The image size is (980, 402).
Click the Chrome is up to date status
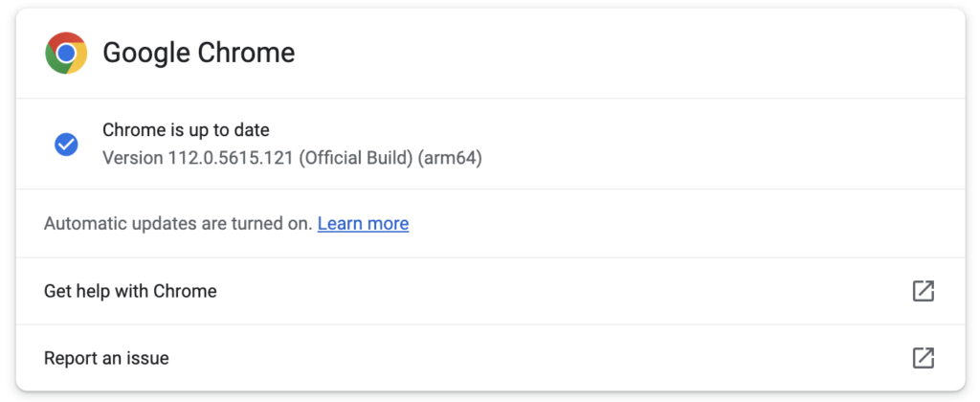[x=186, y=130]
